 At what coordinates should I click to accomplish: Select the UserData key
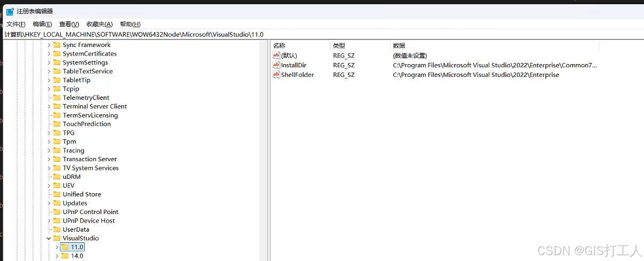(76, 230)
